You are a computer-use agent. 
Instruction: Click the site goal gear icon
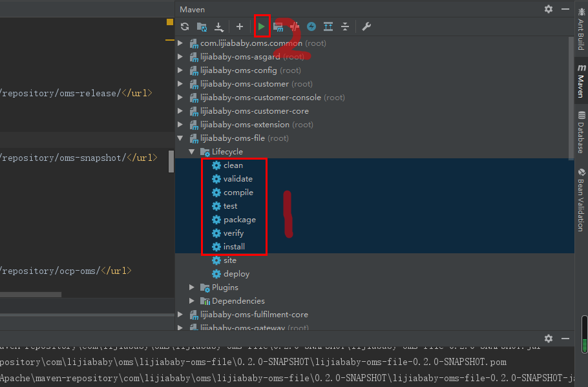pos(216,260)
